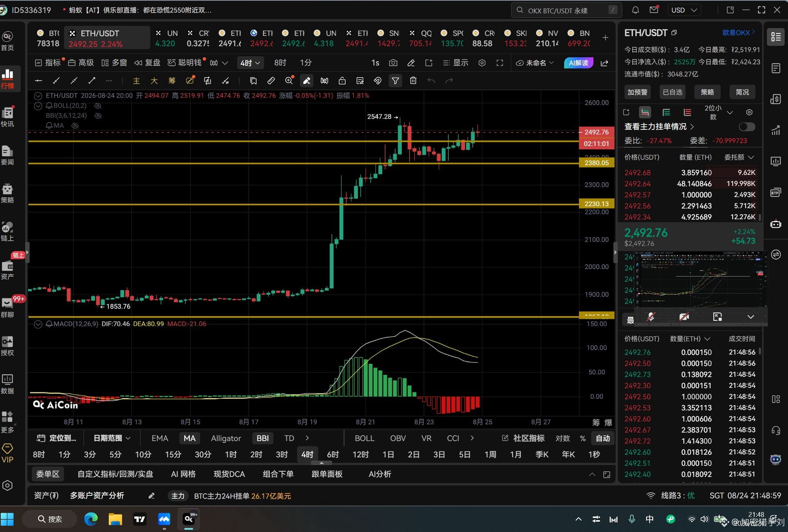Expand the bottom order panel chevron
788x532 pixels.
(592, 474)
